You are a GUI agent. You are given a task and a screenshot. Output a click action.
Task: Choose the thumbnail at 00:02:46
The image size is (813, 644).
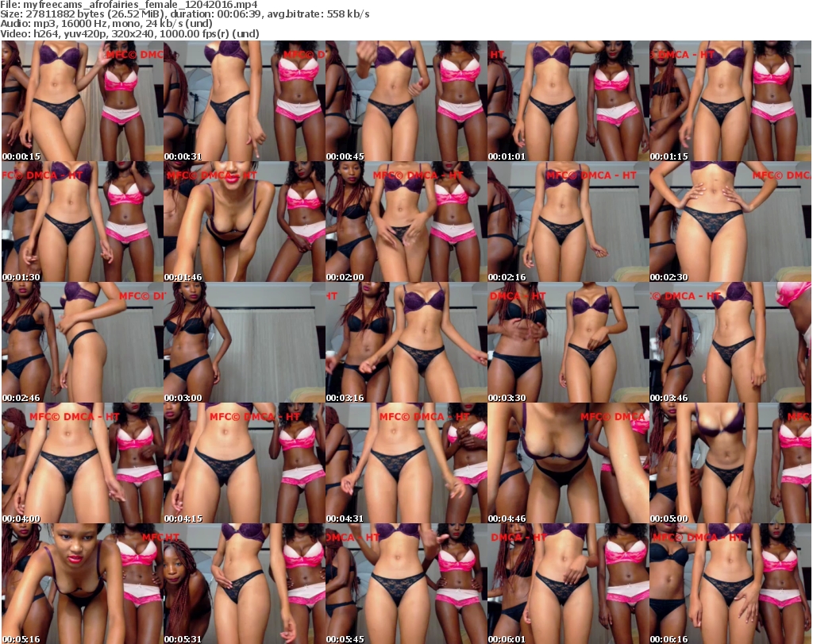[82, 343]
